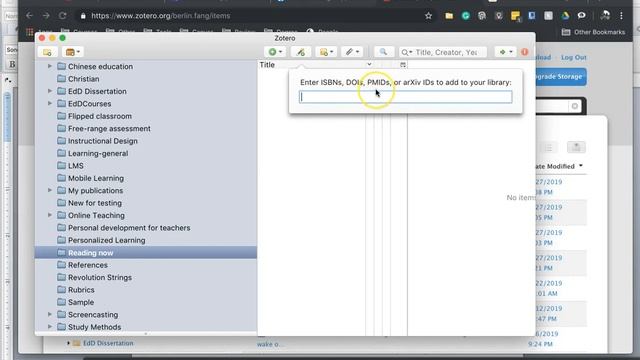
Task: Expand the Online Teaching collection
Action: (x=50, y=215)
